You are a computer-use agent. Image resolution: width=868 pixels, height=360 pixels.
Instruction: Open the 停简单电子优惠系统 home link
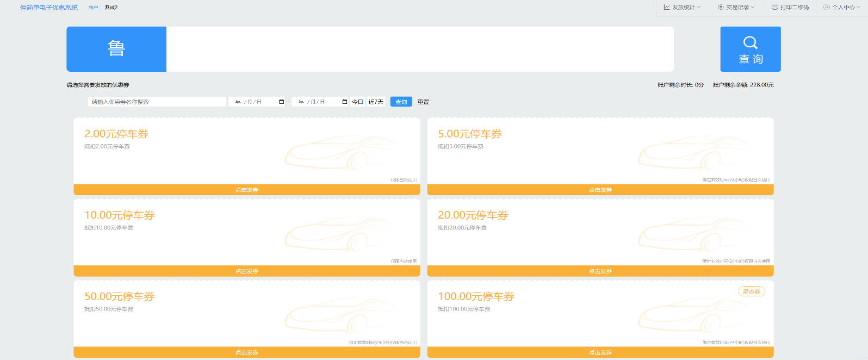point(49,8)
